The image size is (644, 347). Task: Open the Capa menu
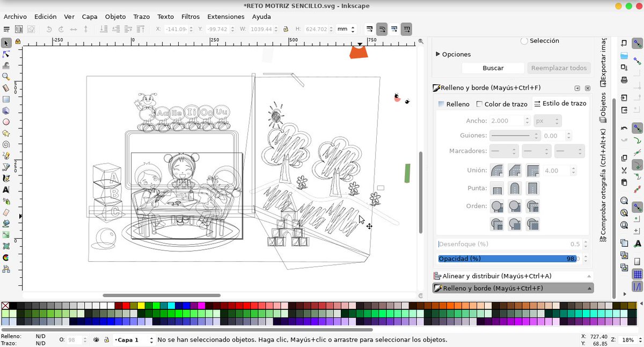[x=90, y=17]
